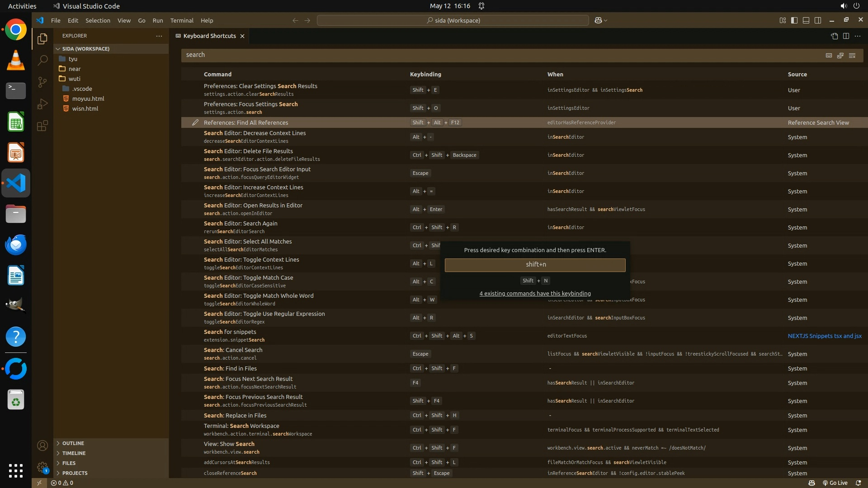Open the moyuu.html file
The height and width of the screenshot is (488, 868).
coord(88,99)
